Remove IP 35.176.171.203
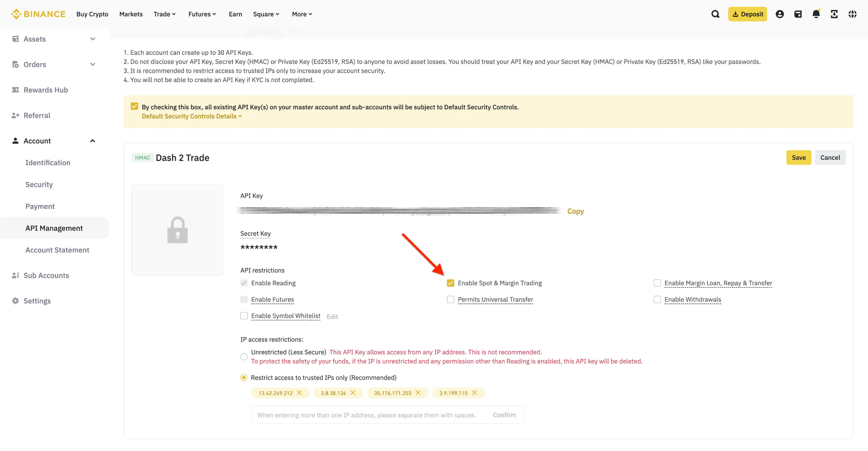 coord(418,393)
